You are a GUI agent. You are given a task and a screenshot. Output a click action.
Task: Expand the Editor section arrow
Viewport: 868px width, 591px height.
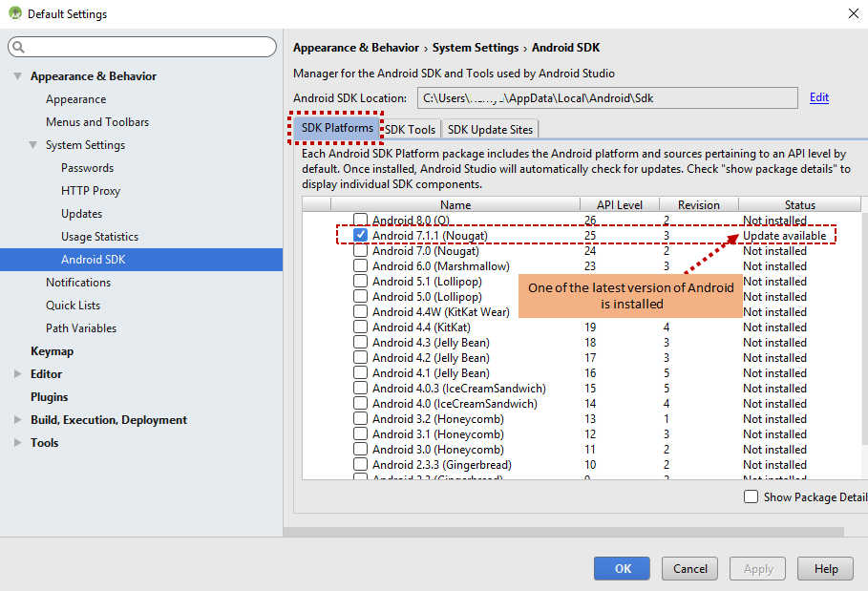click(18, 373)
